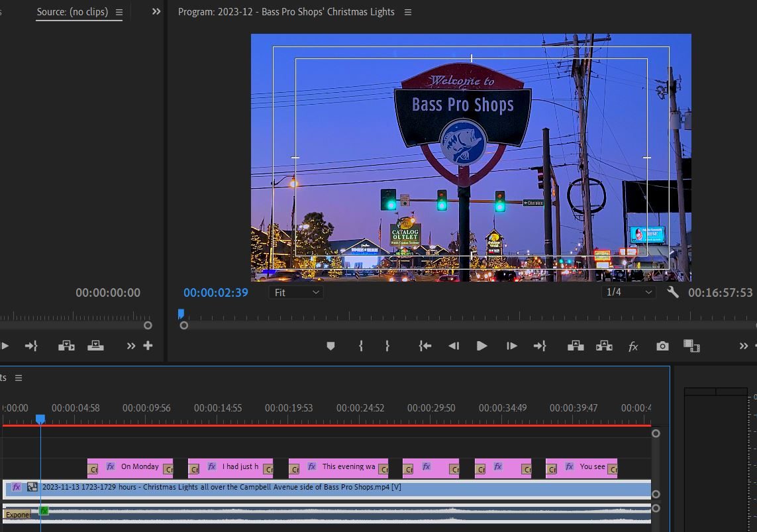Open the Source panel hamburger menu
The image size is (757, 532).
[x=119, y=12]
